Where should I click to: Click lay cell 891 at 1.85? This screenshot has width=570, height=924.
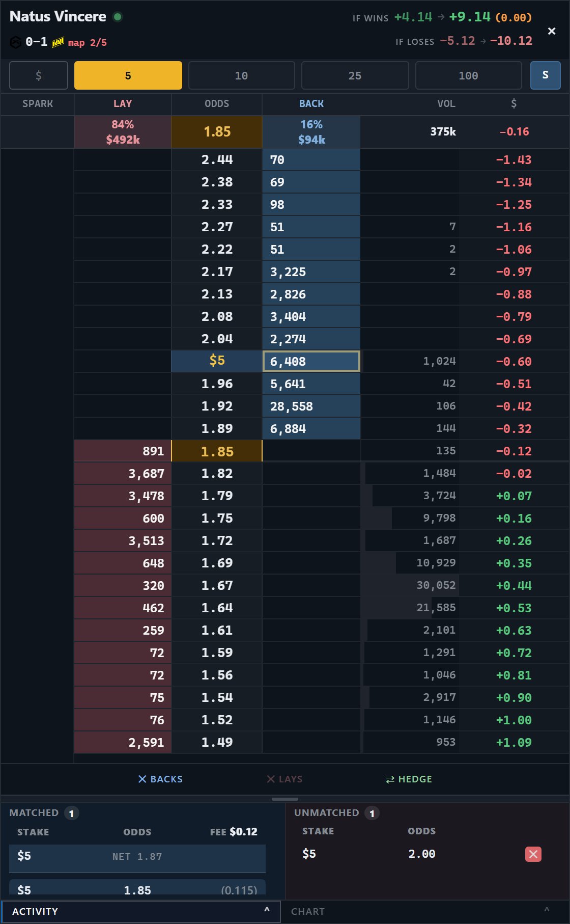click(x=123, y=451)
